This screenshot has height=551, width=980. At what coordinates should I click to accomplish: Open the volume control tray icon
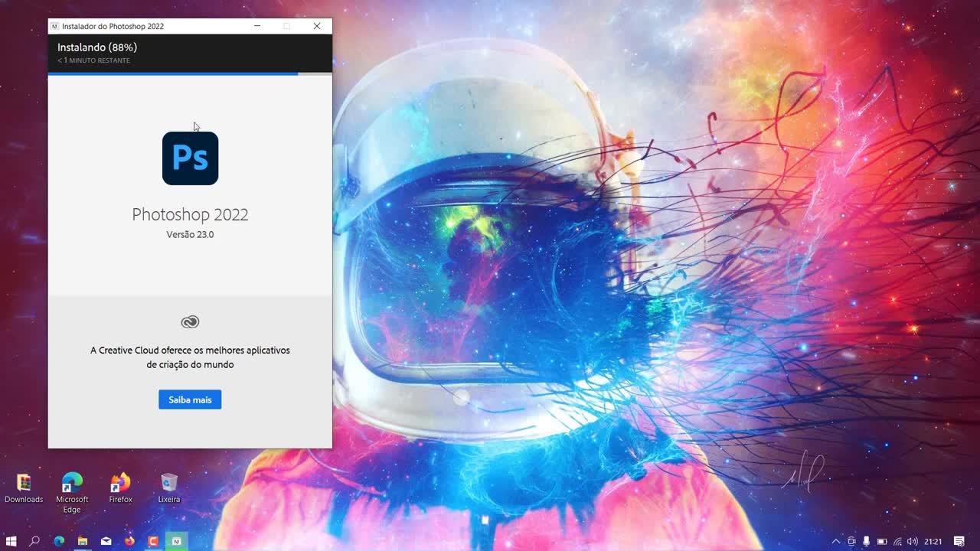[912, 541]
